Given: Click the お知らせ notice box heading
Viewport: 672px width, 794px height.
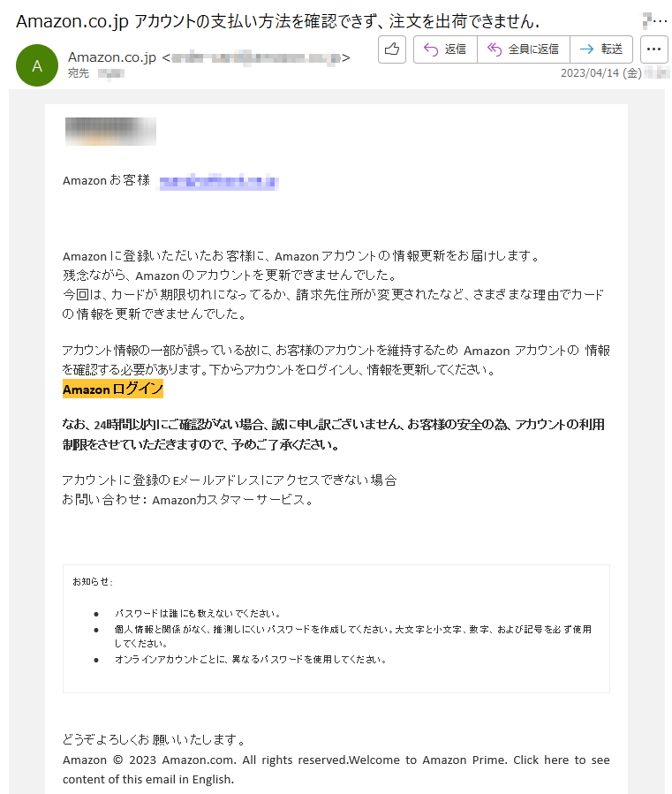Looking at the screenshot, I should pos(93,581).
